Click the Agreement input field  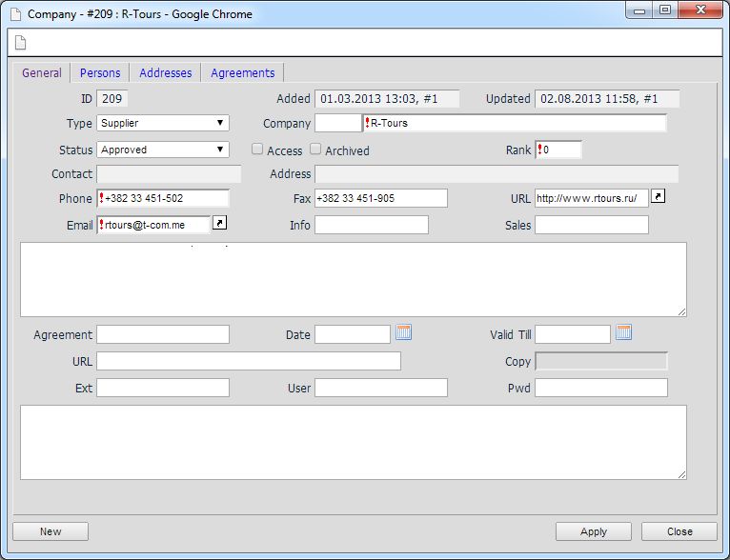pyautogui.click(x=163, y=334)
